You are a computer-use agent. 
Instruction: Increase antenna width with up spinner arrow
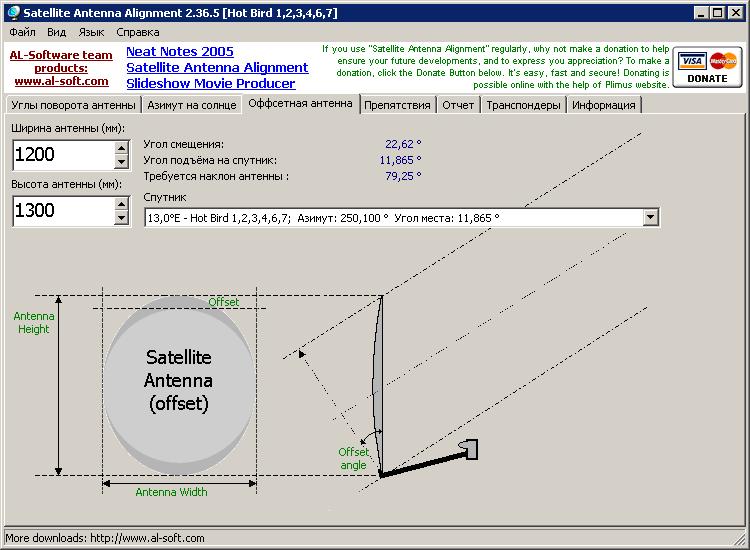(x=122, y=148)
